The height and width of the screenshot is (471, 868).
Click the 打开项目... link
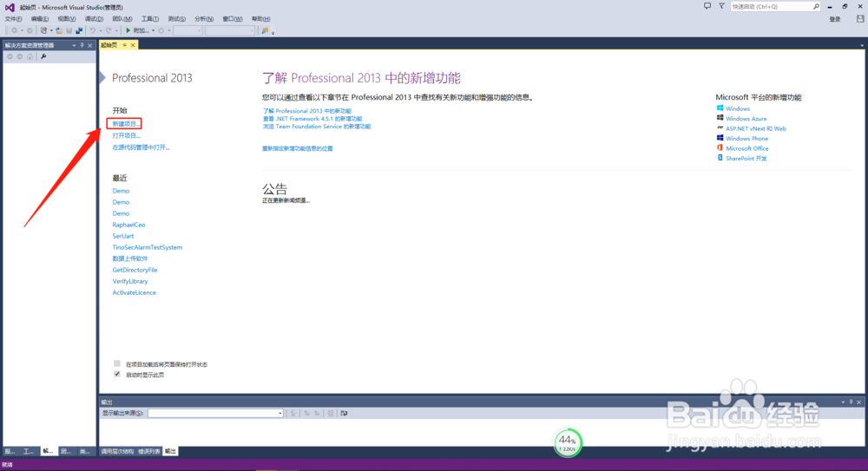coord(126,135)
